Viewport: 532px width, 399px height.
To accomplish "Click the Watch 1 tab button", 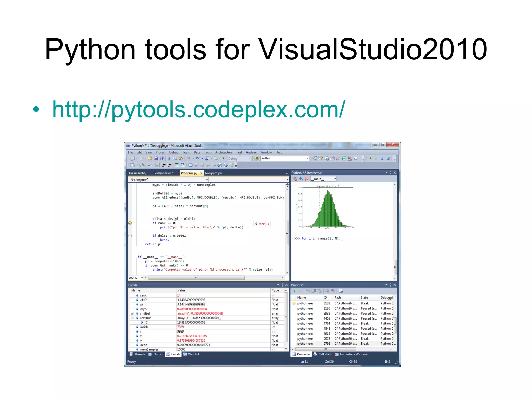I will tap(191, 354).
